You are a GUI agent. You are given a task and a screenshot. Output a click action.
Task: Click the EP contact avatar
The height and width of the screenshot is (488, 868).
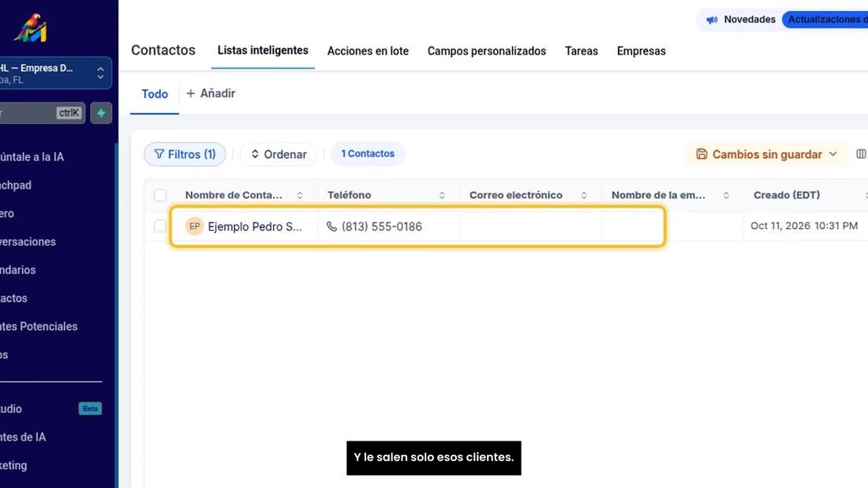coord(194,226)
